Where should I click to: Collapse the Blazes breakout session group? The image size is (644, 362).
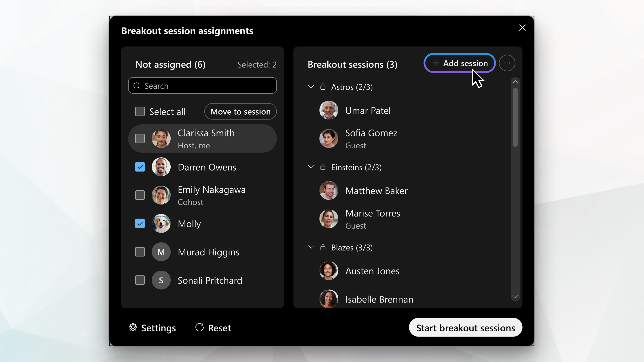tap(311, 247)
